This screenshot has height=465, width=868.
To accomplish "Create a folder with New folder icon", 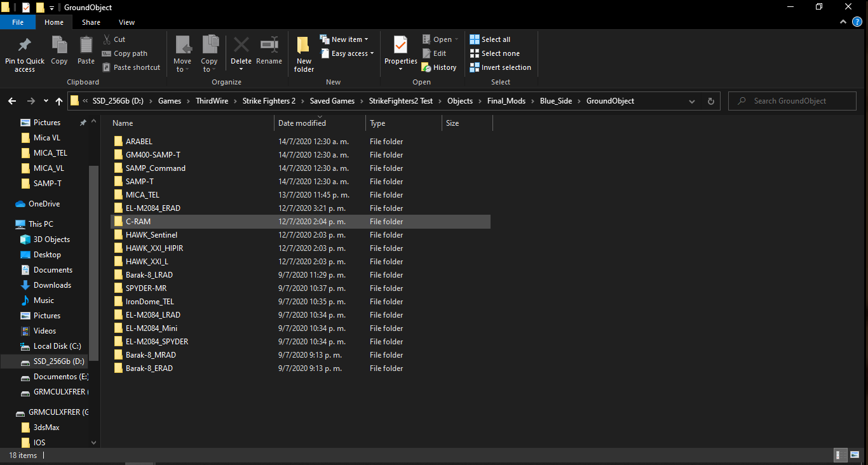I will click(x=304, y=46).
